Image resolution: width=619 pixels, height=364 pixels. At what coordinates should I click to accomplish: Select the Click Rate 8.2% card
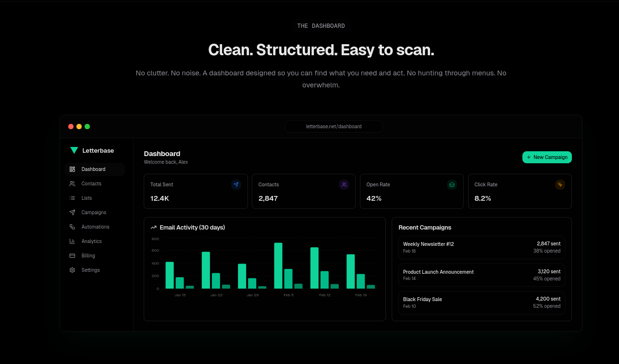click(x=520, y=191)
